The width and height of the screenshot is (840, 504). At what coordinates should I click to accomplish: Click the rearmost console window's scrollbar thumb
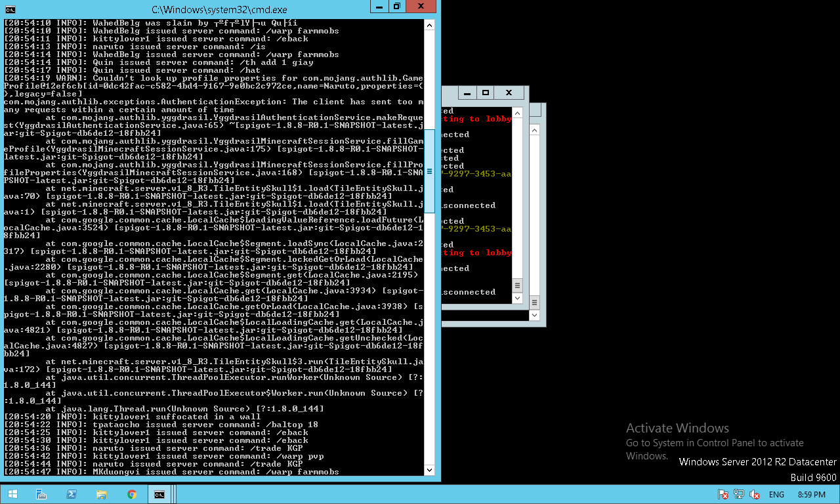[534, 303]
